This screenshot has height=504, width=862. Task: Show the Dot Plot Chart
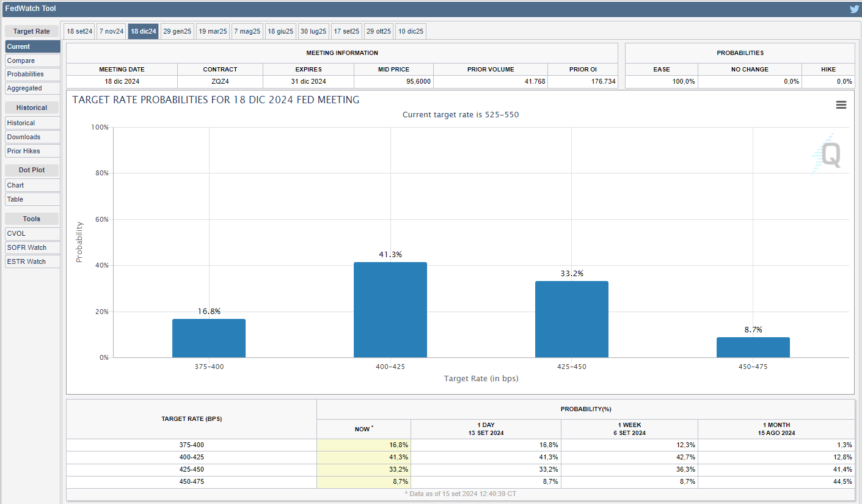coord(32,185)
